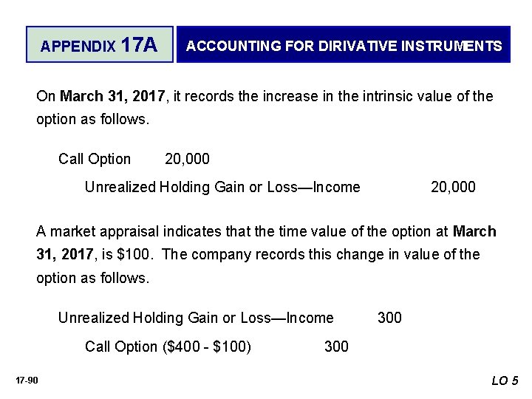Click the market appraisal paragraph text
This screenshot has height=399, width=532.
pyautogui.click(x=266, y=254)
